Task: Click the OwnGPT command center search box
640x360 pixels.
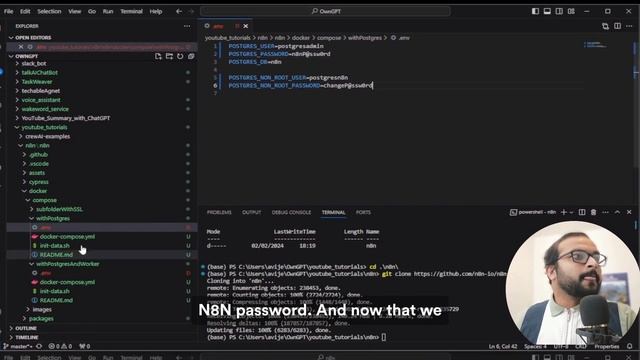Action: 325,11
